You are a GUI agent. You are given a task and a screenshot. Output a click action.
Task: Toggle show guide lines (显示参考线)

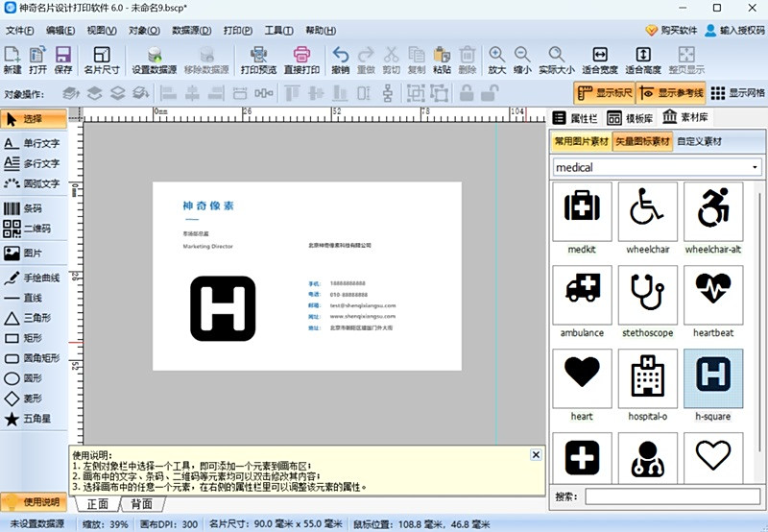[671, 93]
